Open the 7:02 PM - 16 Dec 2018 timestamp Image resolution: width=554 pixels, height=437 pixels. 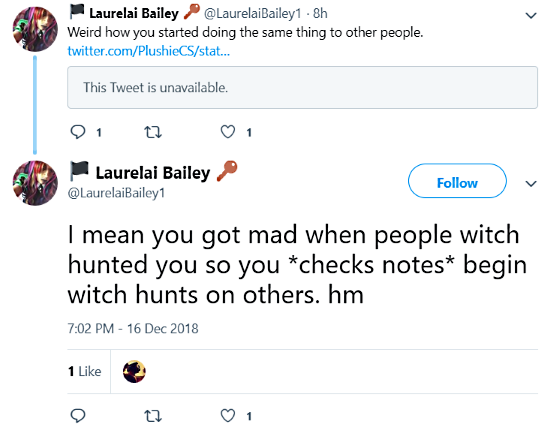point(133,329)
